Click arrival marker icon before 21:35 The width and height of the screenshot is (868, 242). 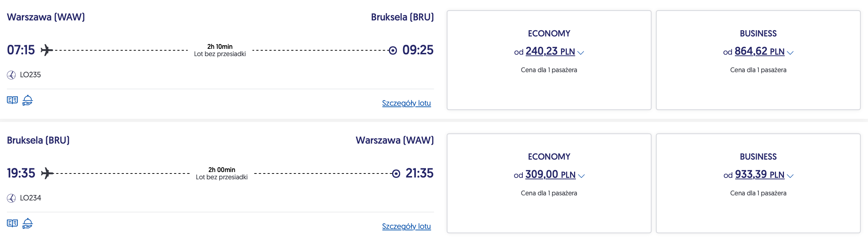396,173
